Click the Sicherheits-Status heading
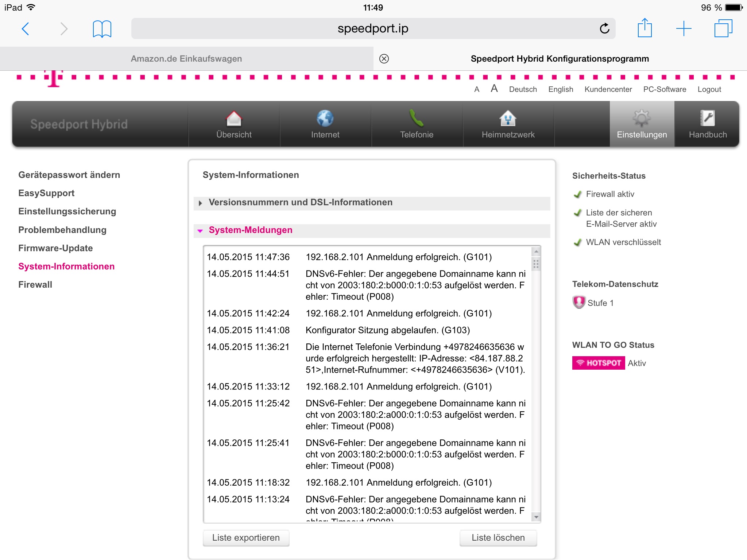The height and width of the screenshot is (560, 747). pos(609,176)
